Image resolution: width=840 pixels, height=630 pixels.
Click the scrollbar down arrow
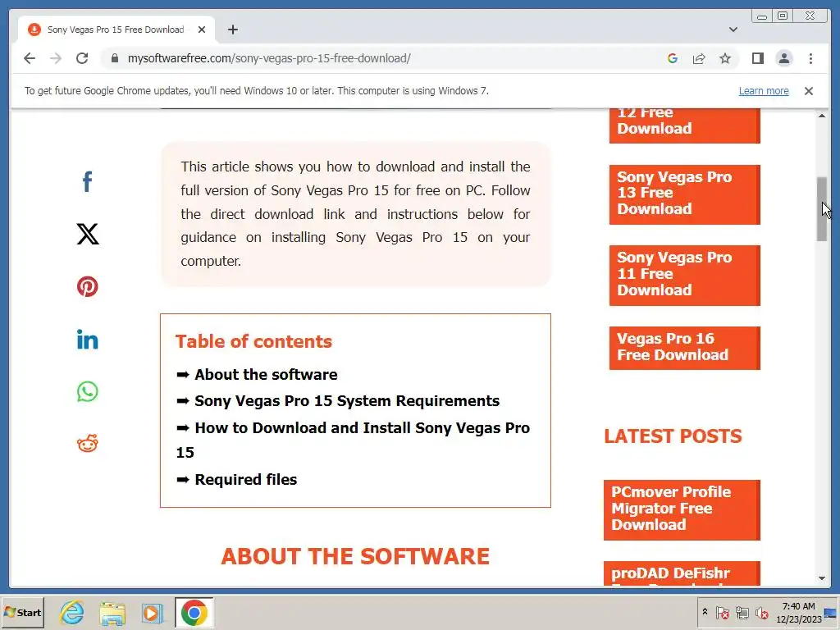click(x=822, y=578)
